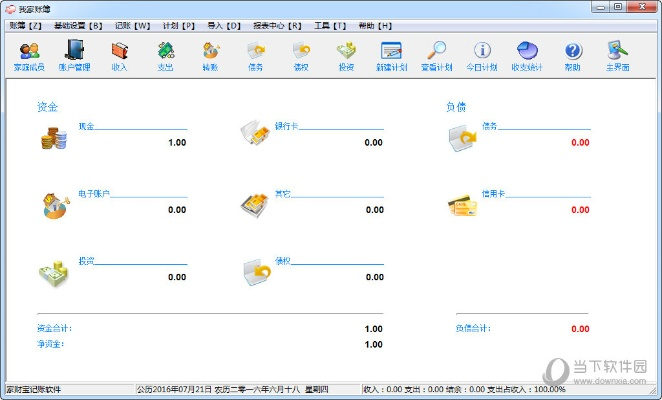Open the 计划 [P] menu

coord(179,26)
